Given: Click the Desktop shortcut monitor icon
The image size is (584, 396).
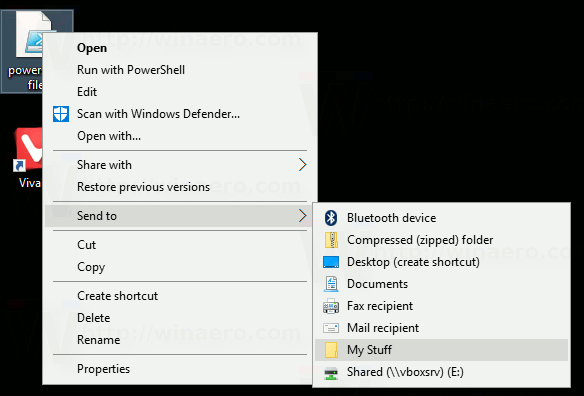Looking at the screenshot, I should (331, 262).
